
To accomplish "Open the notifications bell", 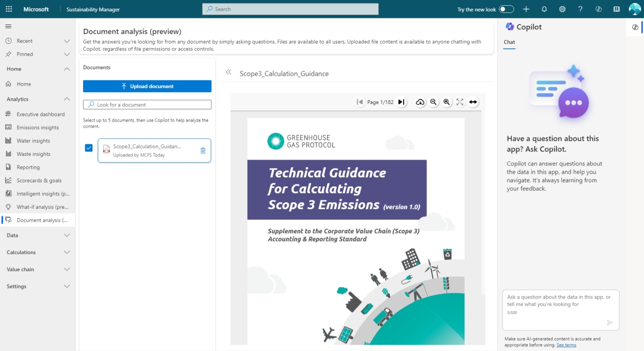I will pyautogui.click(x=544, y=9).
